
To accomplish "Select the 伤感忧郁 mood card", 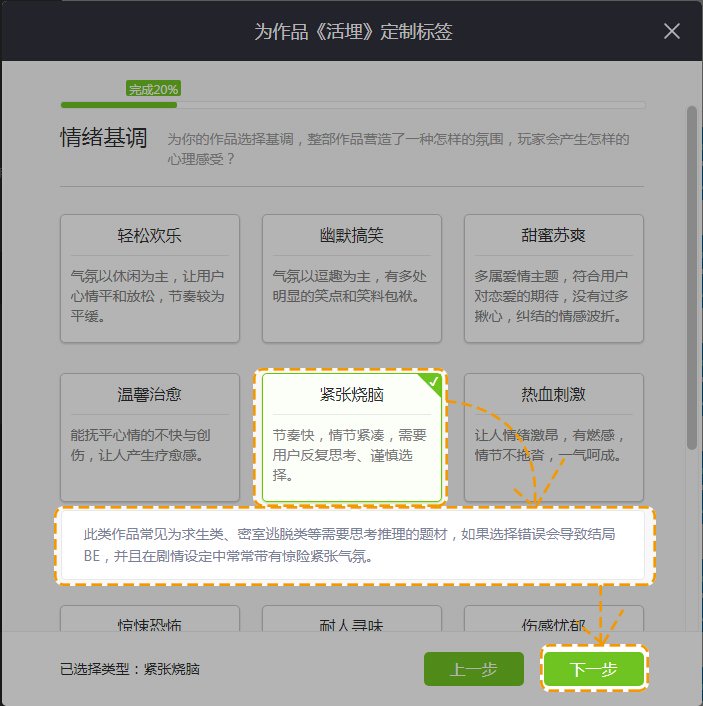I will pyautogui.click(x=553, y=620).
